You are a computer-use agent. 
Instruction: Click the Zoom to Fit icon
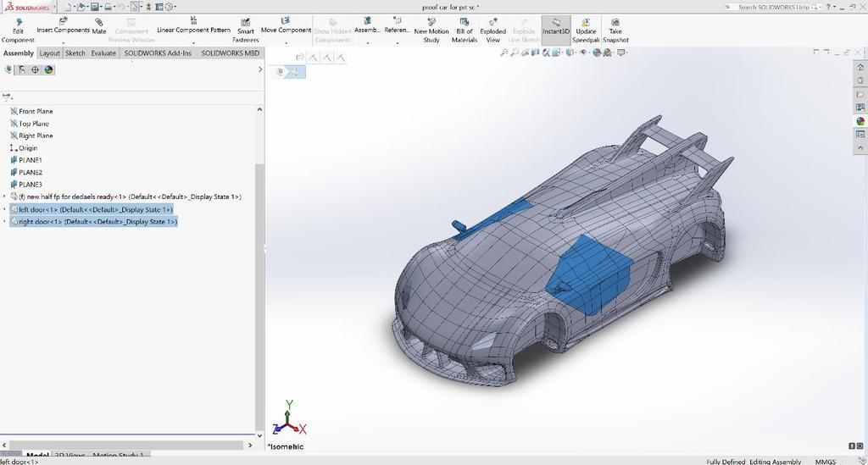[504, 53]
